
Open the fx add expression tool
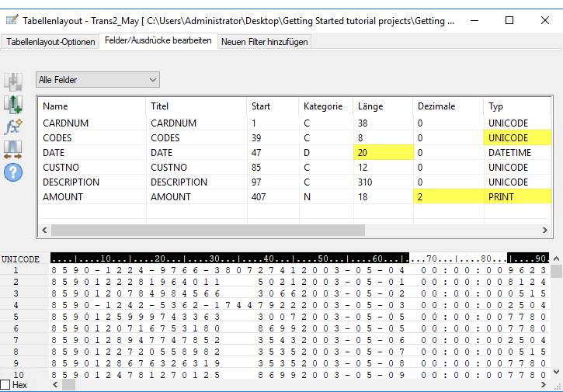[13, 127]
